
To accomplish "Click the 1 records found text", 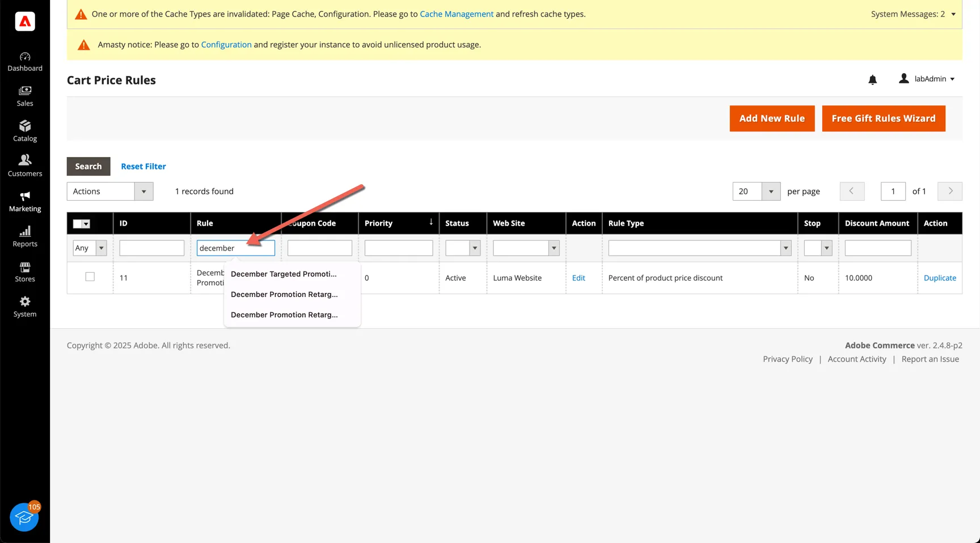I will pyautogui.click(x=204, y=191).
